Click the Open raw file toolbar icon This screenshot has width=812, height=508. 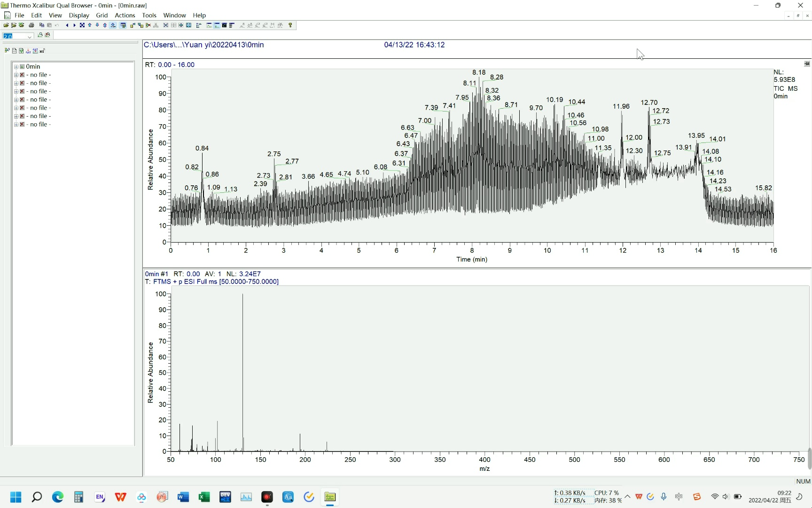(6, 25)
